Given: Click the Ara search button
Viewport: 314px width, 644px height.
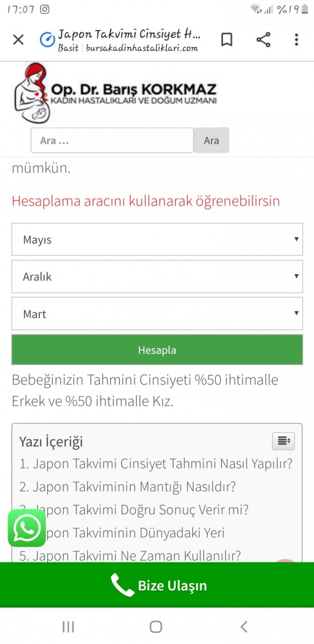Looking at the screenshot, I should click(x=212, y=140).
